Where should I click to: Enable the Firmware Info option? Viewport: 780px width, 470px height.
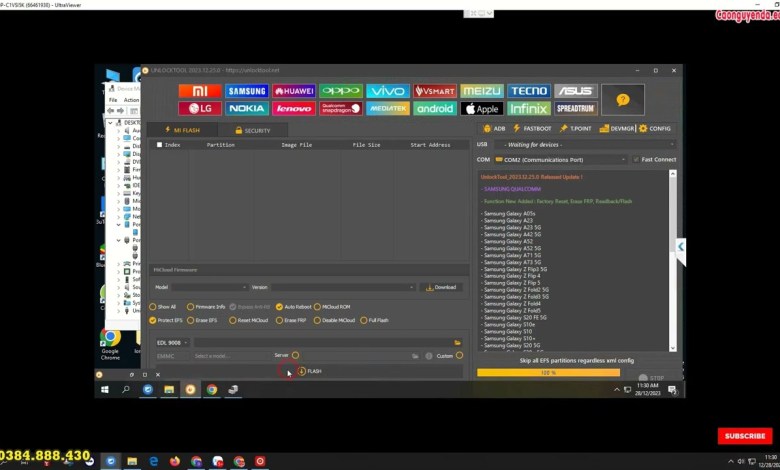point(206,307)
